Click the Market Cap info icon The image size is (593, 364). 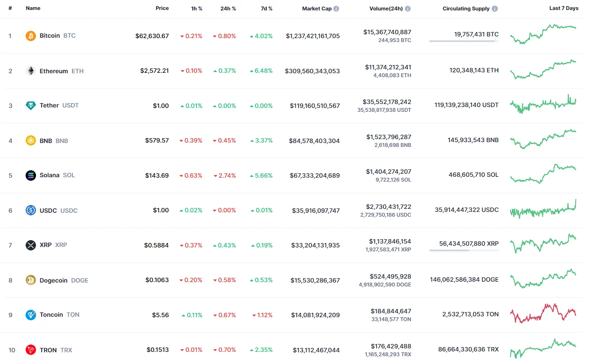point(336,9)
